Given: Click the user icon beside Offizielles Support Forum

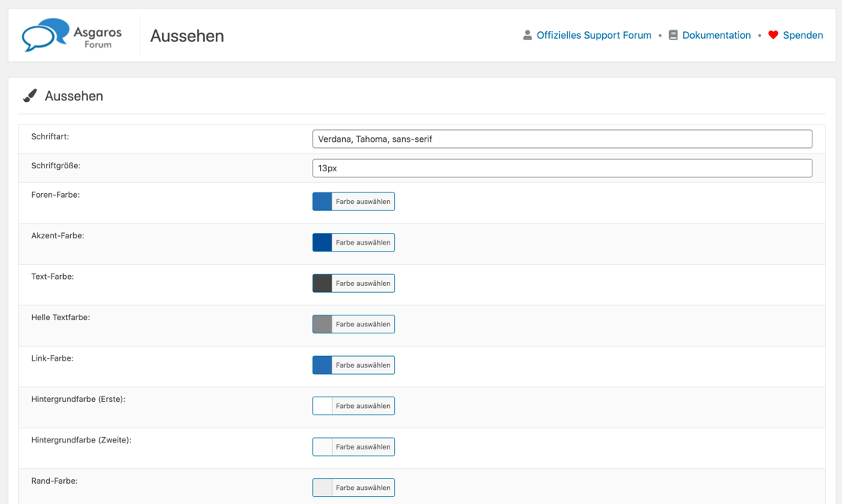Looking at the screenshot, I should point(527,35).
